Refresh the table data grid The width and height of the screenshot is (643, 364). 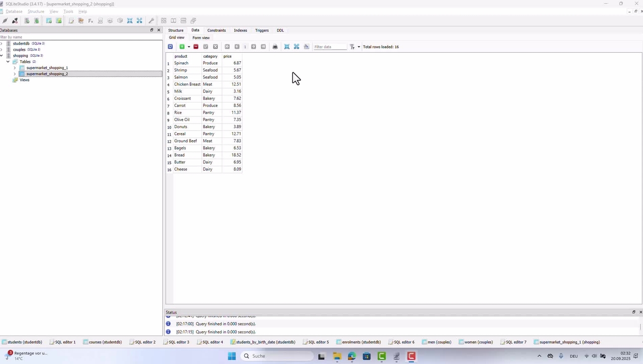click(170, 47)
